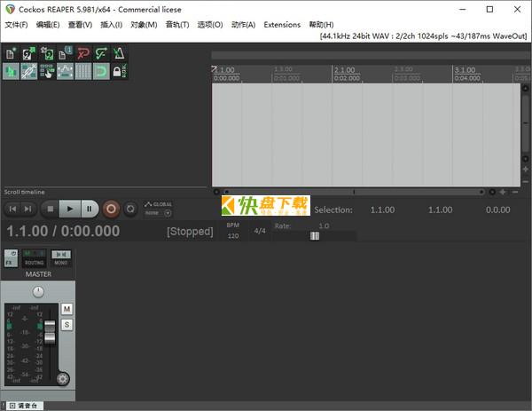Open the 查看(V) menu
Viewport: 532px width, 411px height.
click(80, 25)
